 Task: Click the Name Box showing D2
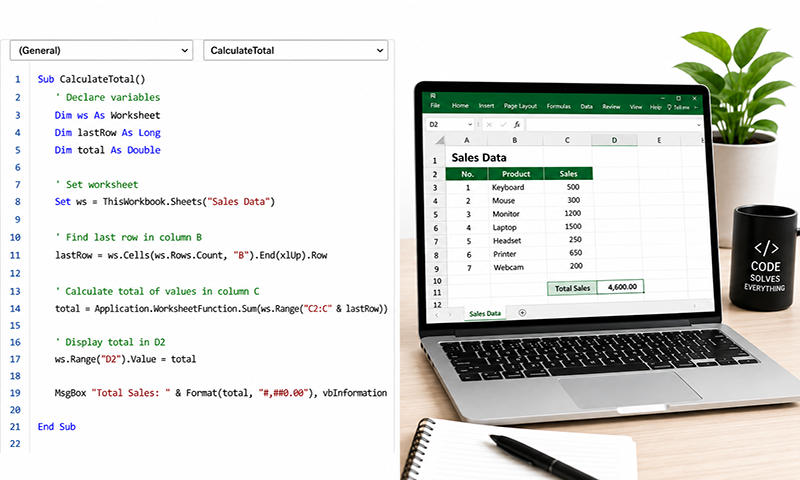[x=448, y=124]
